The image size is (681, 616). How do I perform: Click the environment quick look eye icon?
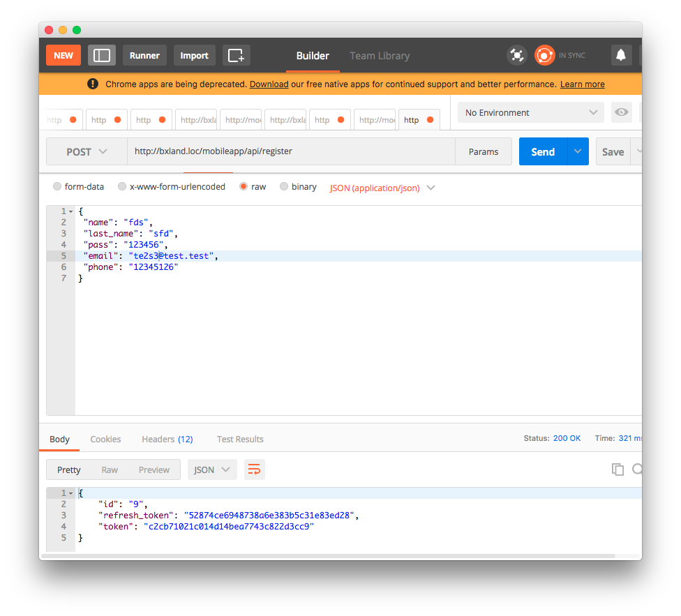pyautogui.click(x=620, y=112)
